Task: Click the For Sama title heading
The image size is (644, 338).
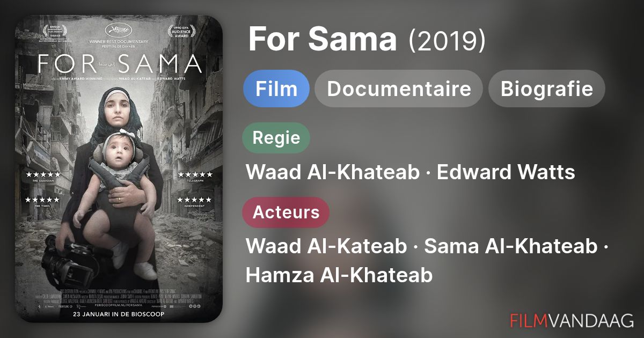Action: 323,40
